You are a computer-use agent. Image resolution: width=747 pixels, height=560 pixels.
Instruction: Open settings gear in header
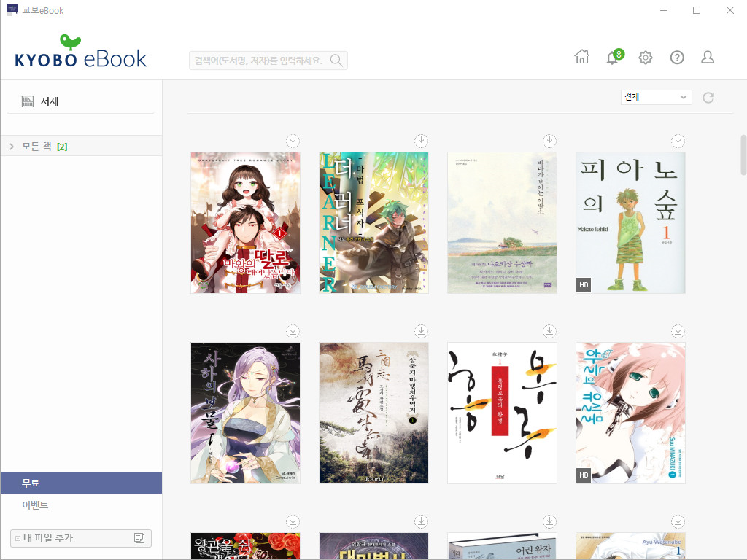coord(646,58)
